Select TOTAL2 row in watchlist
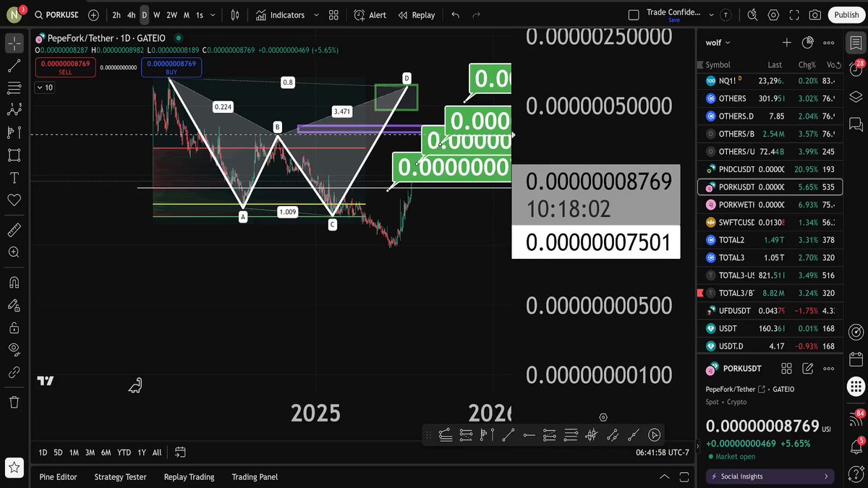Image resolution: width=868 pixels, height=488 pixels. [770, 240]
